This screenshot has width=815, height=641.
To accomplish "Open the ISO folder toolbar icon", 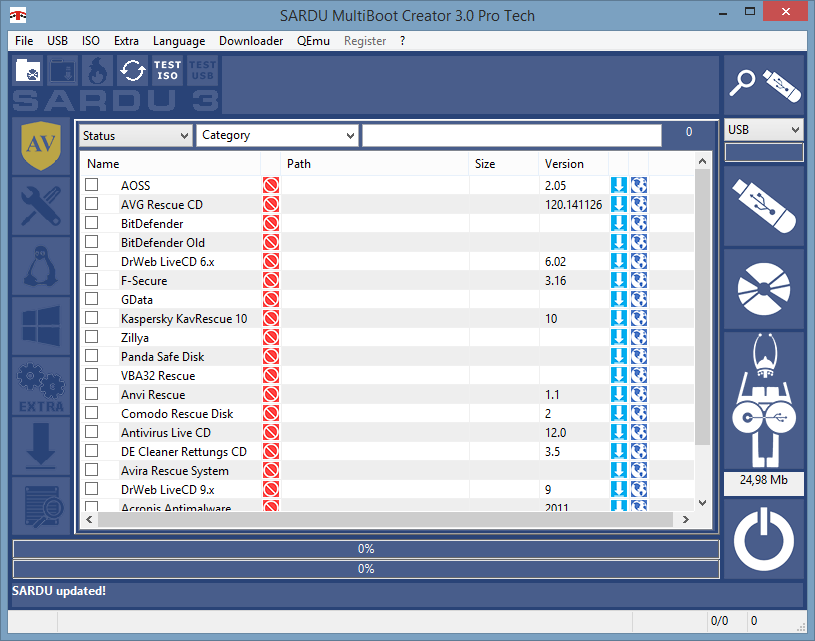I will coord(28,70).
